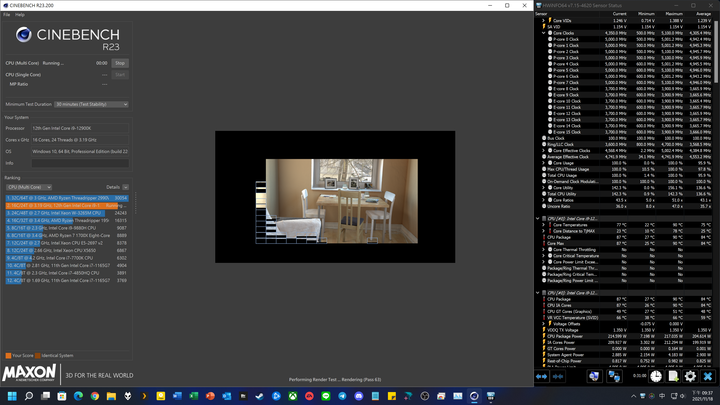Image resolution: width=720 pixels, height=405 pixels.
Task: Expand Core Distance to TjMAX in HWiNFO
Action: click(x=544, y=231)
